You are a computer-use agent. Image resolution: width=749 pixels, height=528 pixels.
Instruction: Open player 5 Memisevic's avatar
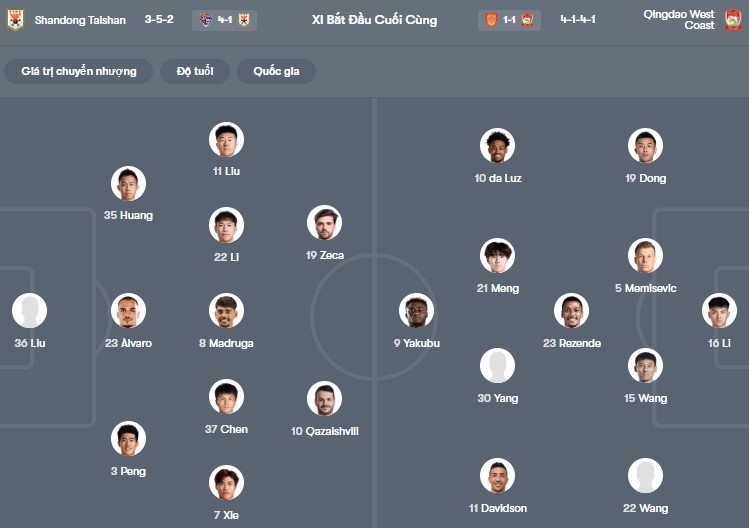pos(645,256)
